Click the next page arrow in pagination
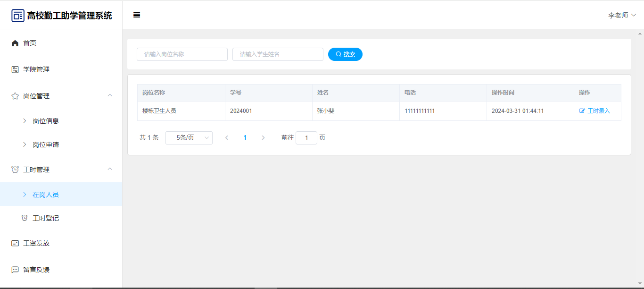 [x=263, y=138]
